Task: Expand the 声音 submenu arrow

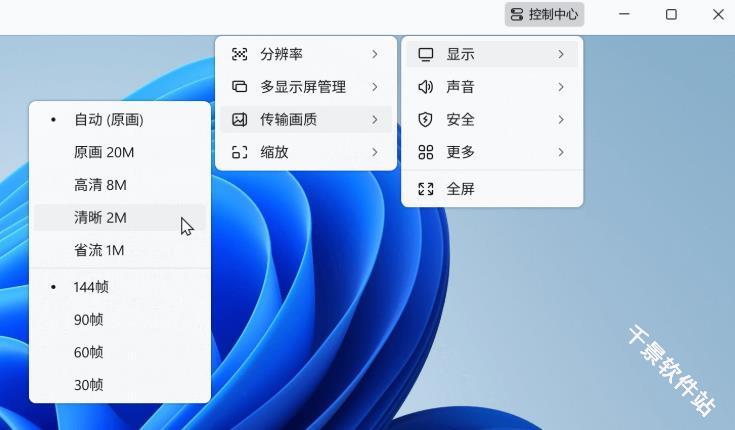Action: (561, 87)
